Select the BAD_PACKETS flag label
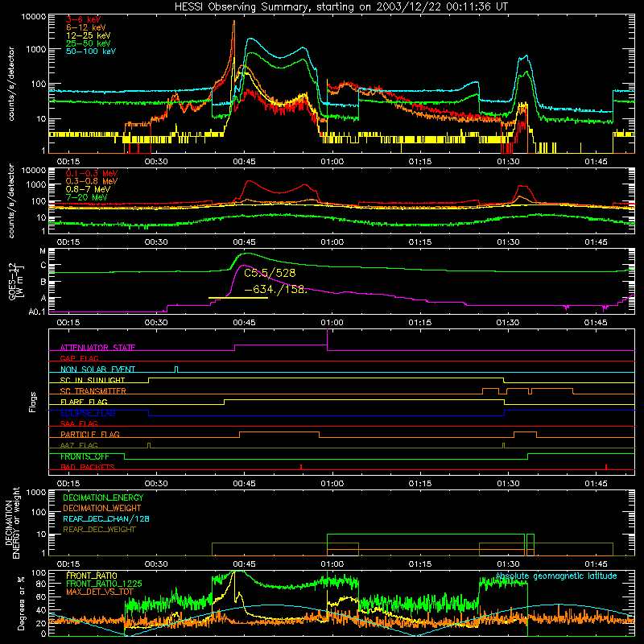644x644 pixels. (88, 467)
